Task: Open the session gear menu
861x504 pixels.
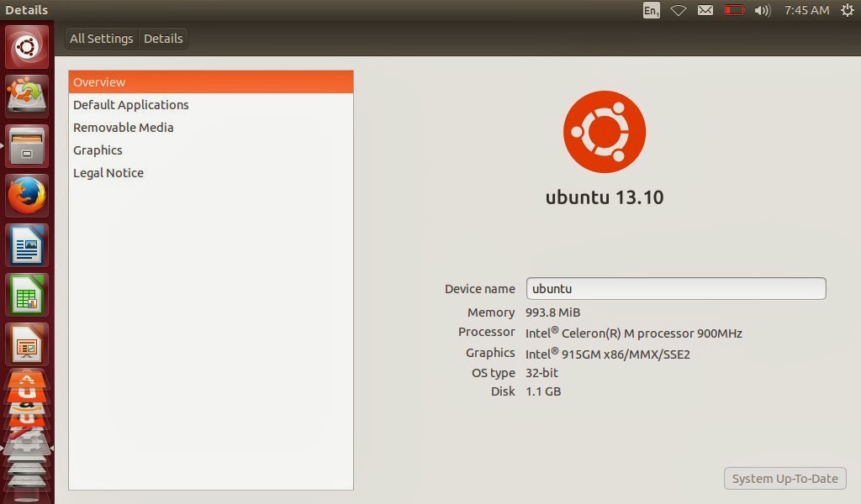Action: click(x=847, y=10)
